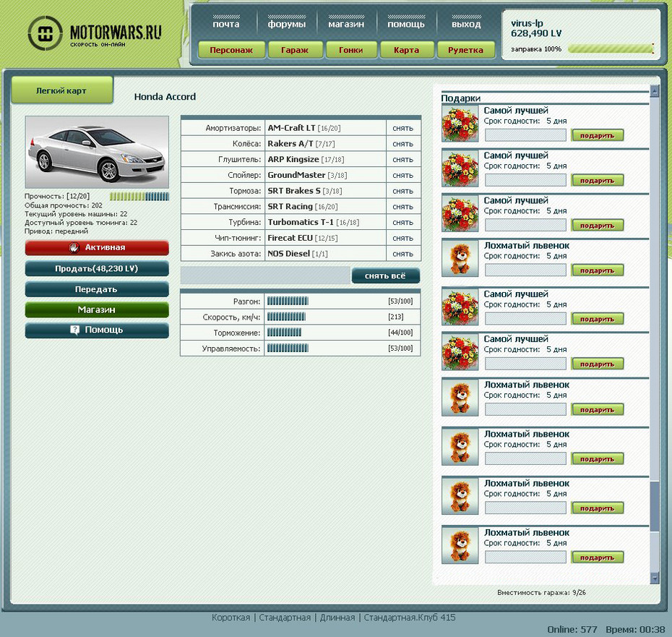The width and height of the screenshot is (672, 637).
Task: Click the Turbomatics T-1 part name
Action: 301,222
